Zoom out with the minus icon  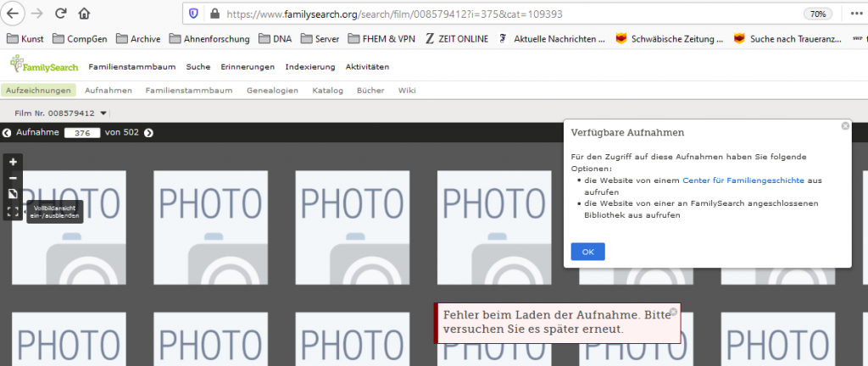[14, 178]
